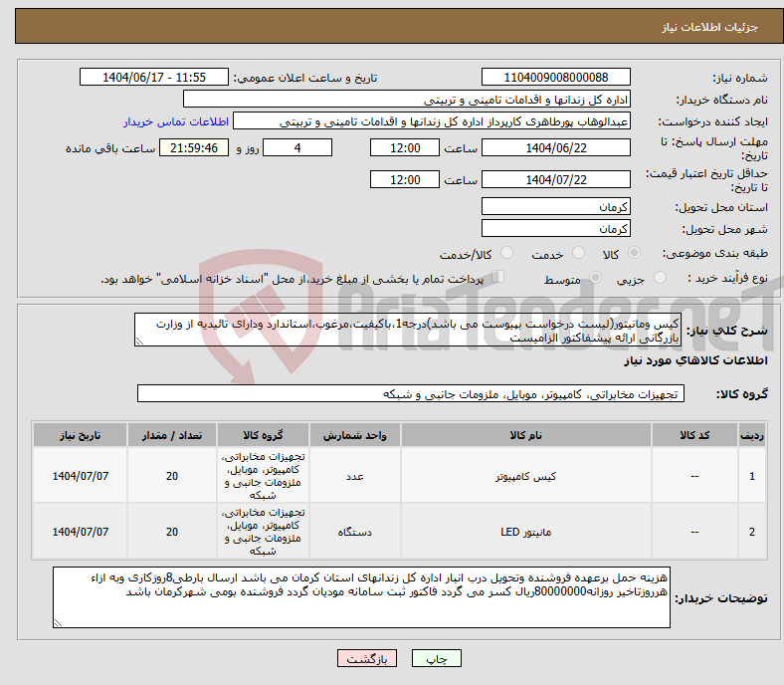Image resolution: width=784 pixels, height=685 pixels.
Task: Click the اطلاعات کالاهای مورد نیاز heading
Action: click(695, 360)
